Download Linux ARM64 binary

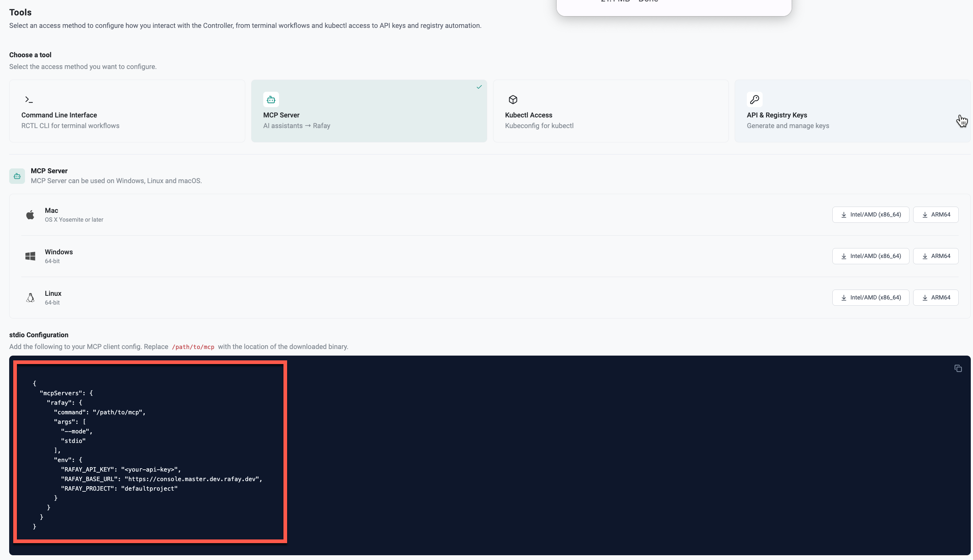[936, 298]
